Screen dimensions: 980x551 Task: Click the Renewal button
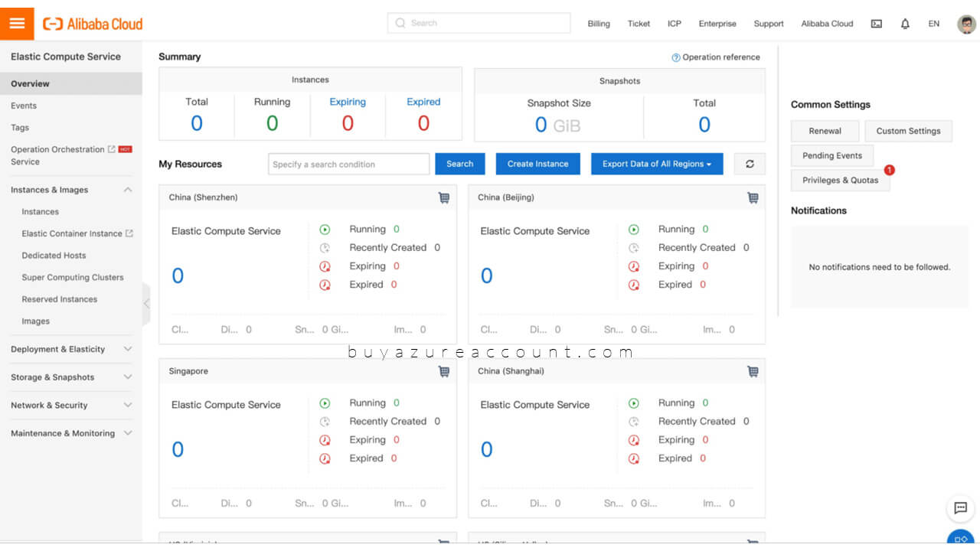click(825, 131)
